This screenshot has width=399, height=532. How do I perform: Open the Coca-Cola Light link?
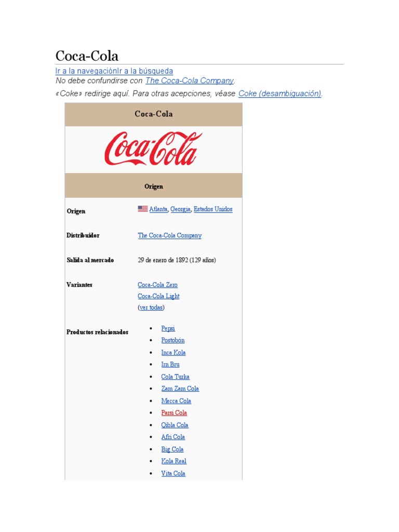158,296
